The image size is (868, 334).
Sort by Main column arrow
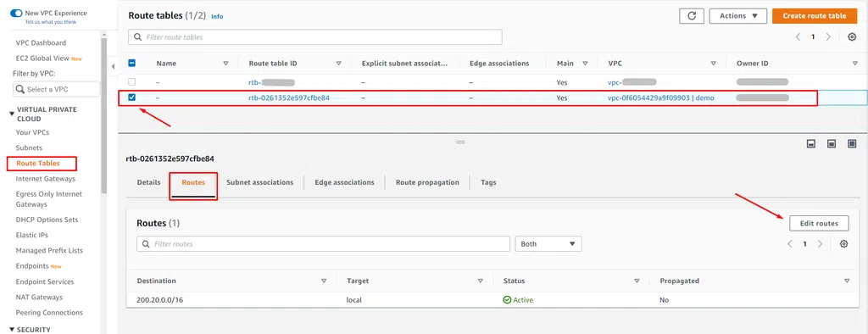(585, 64)
